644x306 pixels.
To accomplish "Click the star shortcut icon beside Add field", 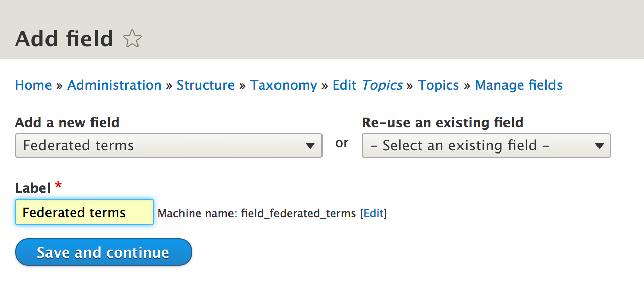I will point(132,39).
